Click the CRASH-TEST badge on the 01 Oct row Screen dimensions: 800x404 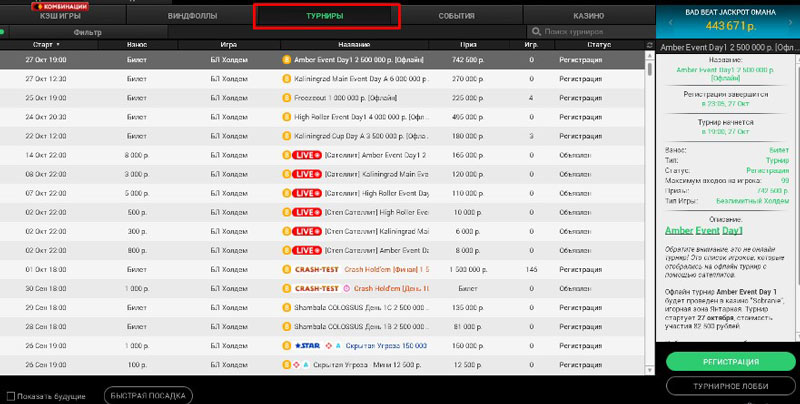pos(315,269)
